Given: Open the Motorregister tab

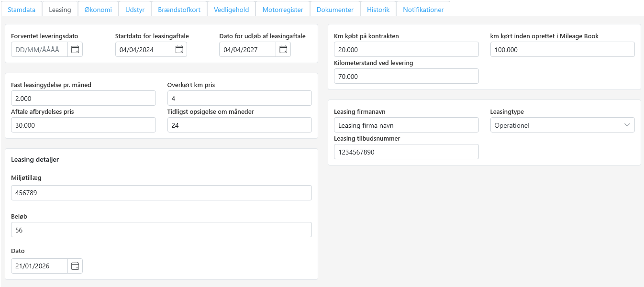Looking at the screenshot, I should (283, 9).
